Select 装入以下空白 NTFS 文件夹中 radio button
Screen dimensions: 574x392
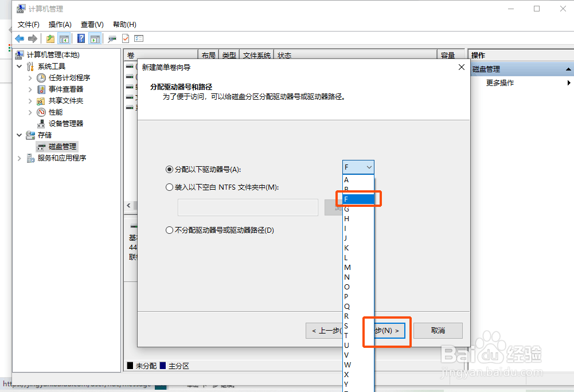point(169,187)
